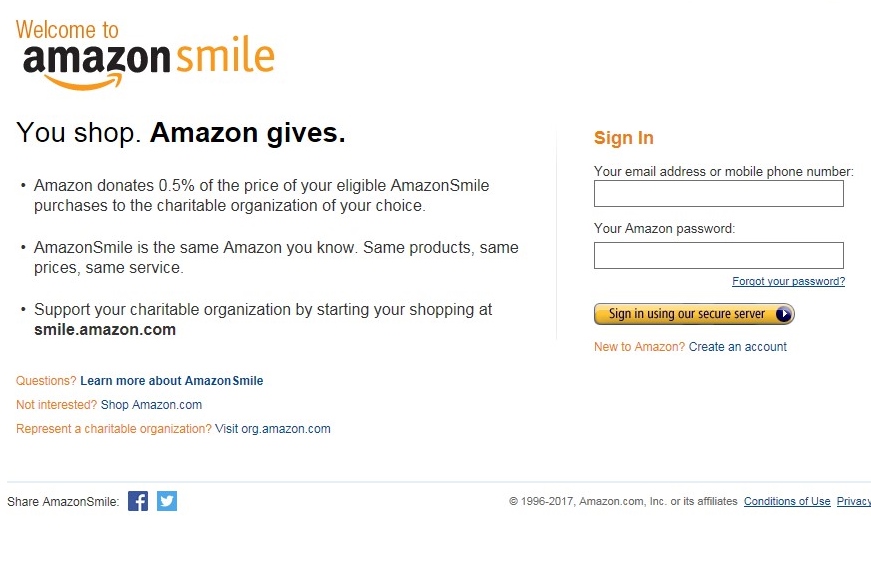This screenshot has height=582, width=871.
Task: Open the Privacy link in the footer
Action: [x=853, y=502]
